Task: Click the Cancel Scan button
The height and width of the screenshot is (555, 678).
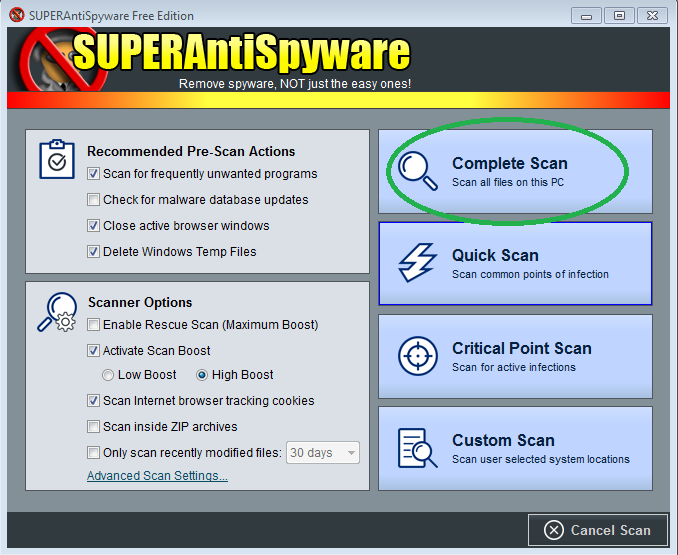Action: [598, 530]
